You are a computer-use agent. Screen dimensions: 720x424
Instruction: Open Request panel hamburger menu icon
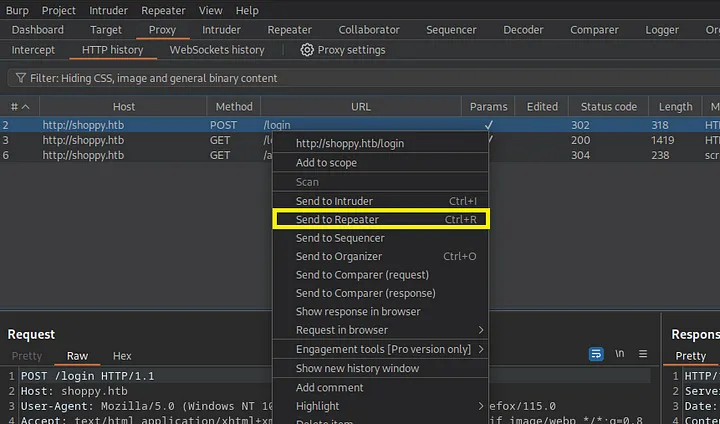643,355
